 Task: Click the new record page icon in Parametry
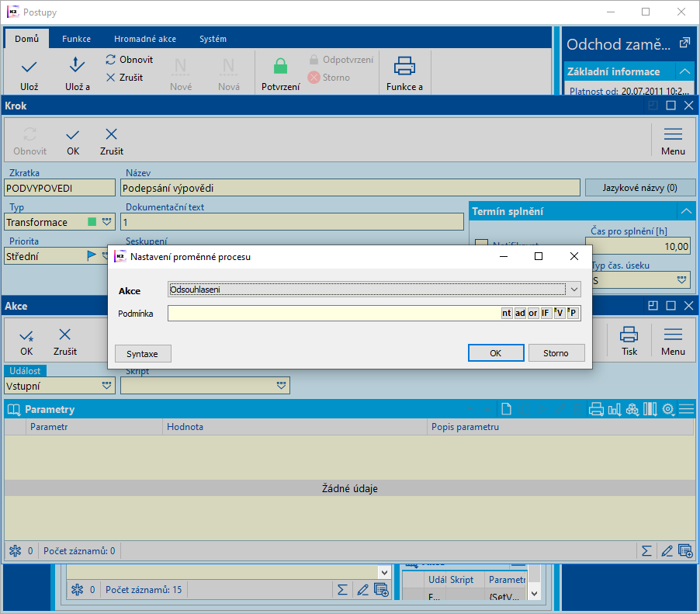click(506, 409)
